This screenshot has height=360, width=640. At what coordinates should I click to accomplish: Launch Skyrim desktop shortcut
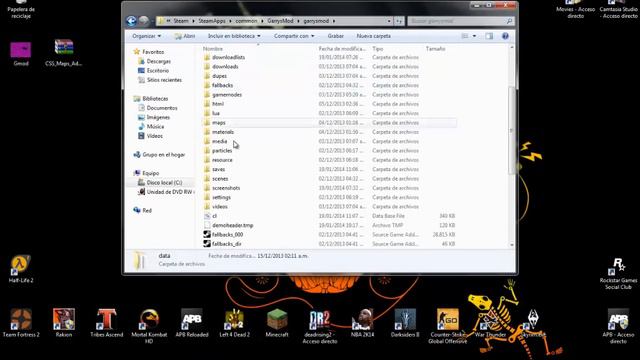click(x=533, y=323)
